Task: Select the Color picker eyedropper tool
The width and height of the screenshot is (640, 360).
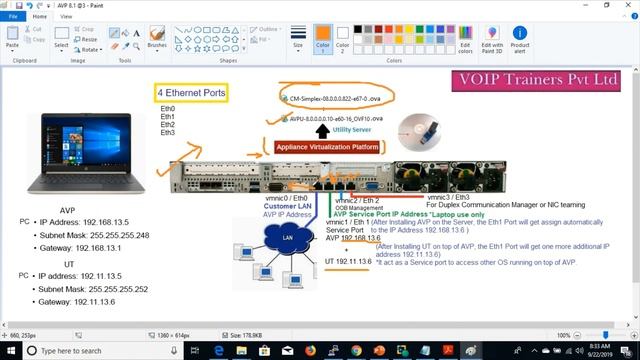Action: click(125, 47)
